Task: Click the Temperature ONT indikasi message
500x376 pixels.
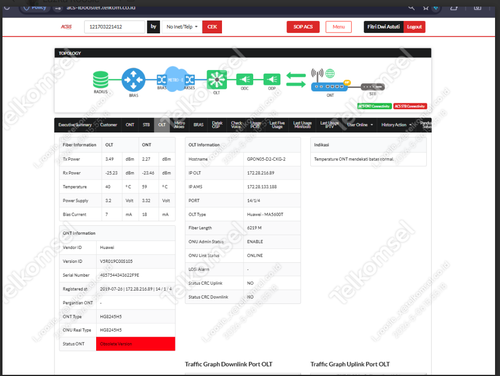Action: coord(354,159)
